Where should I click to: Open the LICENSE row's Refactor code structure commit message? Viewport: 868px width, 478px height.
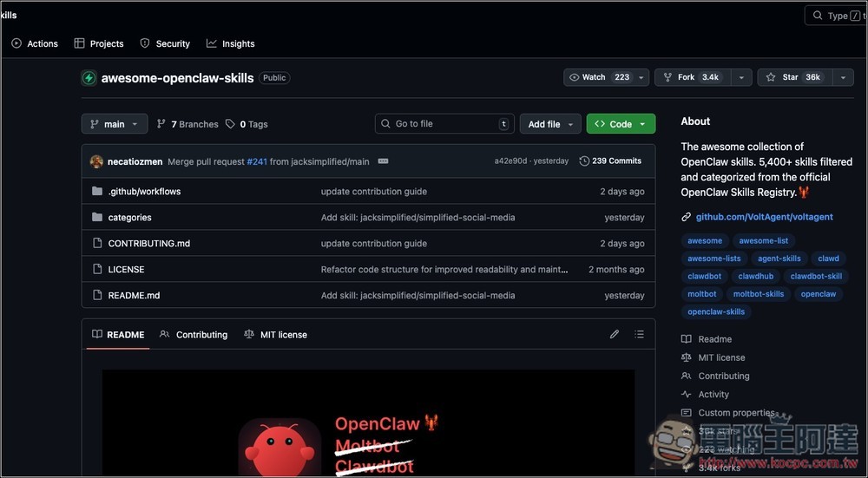point(444,270)
